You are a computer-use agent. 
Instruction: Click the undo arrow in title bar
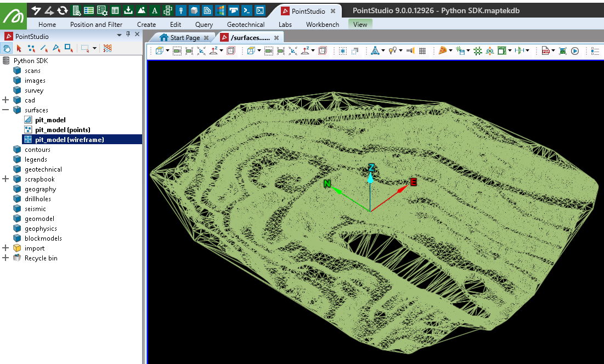tap(36, 10)
